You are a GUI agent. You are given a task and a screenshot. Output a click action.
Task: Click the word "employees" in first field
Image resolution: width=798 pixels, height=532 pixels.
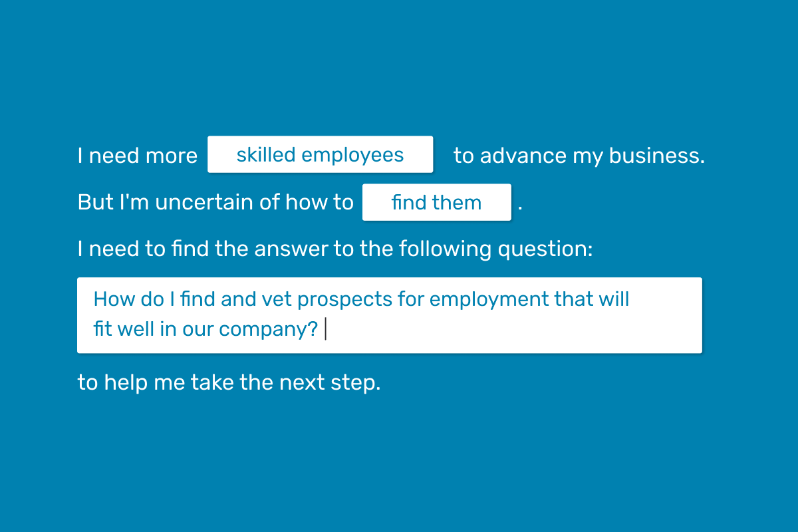pos(352,156)
